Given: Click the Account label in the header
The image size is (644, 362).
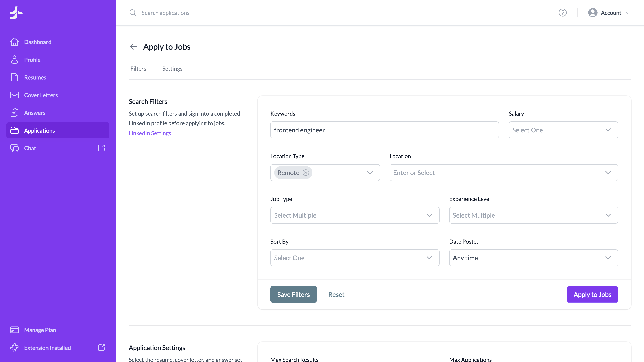Looking at the screenshot, I should tap(611, 13).
